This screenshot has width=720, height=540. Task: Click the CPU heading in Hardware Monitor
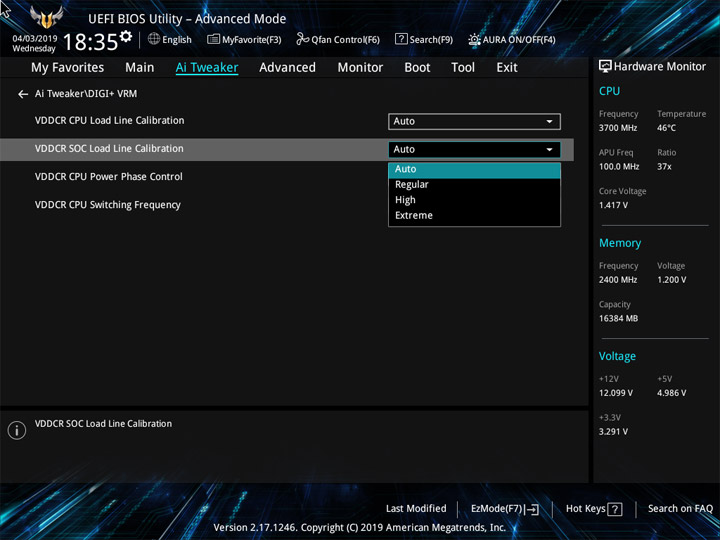pyautogui.click(x=609, y=91)
